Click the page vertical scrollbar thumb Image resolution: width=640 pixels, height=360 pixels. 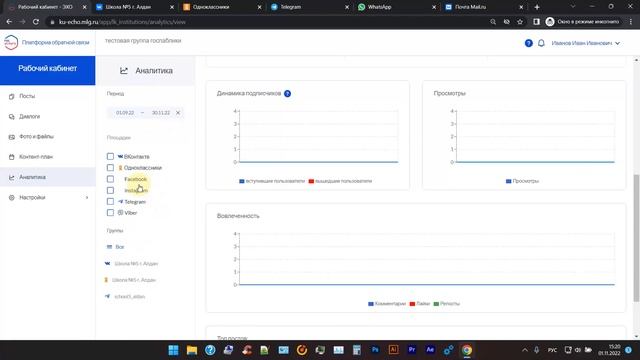point(636,238)
